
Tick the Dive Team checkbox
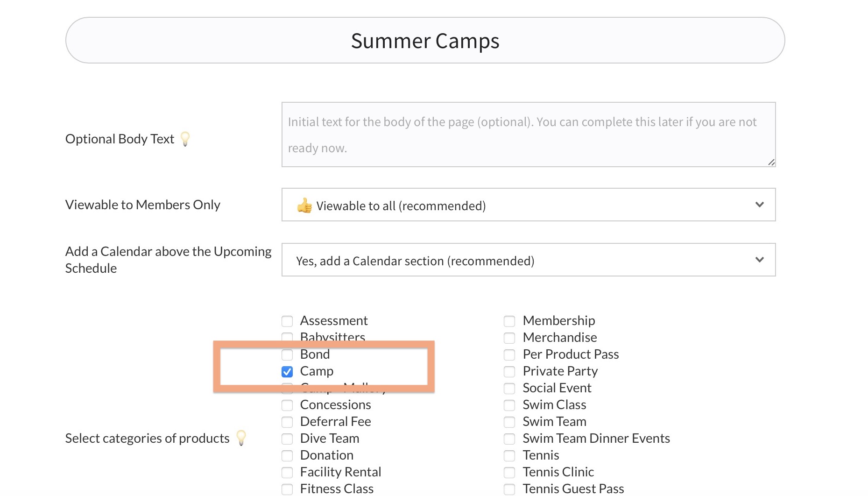[x=287, y=439]
